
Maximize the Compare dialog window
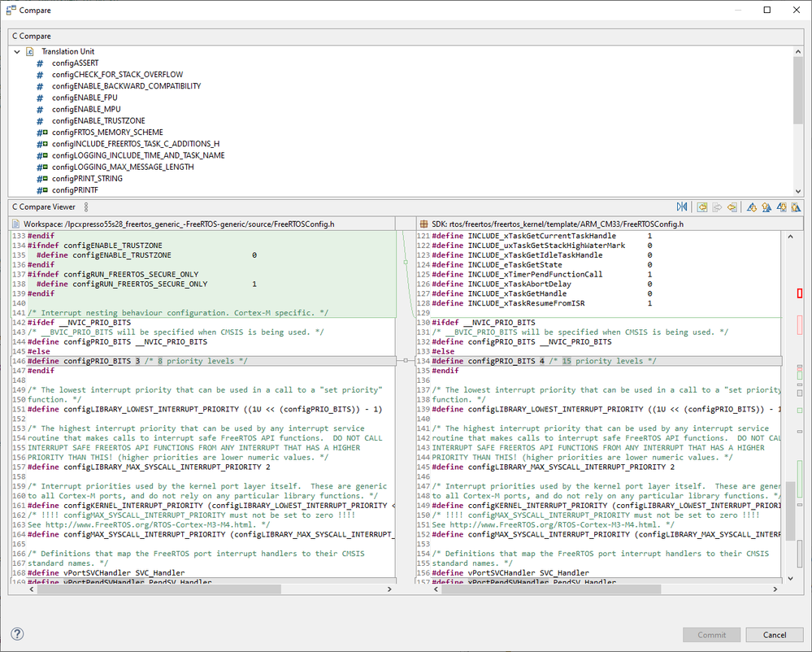coord(767,10)
